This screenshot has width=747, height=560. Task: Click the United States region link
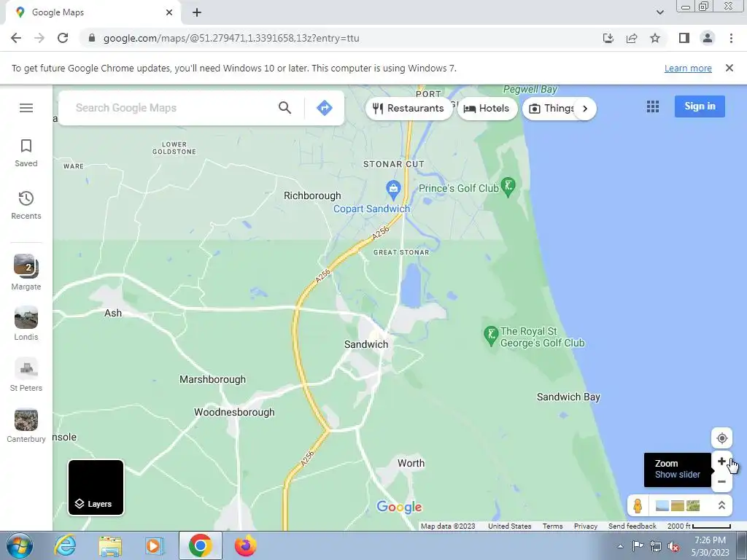click(x=509, y=526)
